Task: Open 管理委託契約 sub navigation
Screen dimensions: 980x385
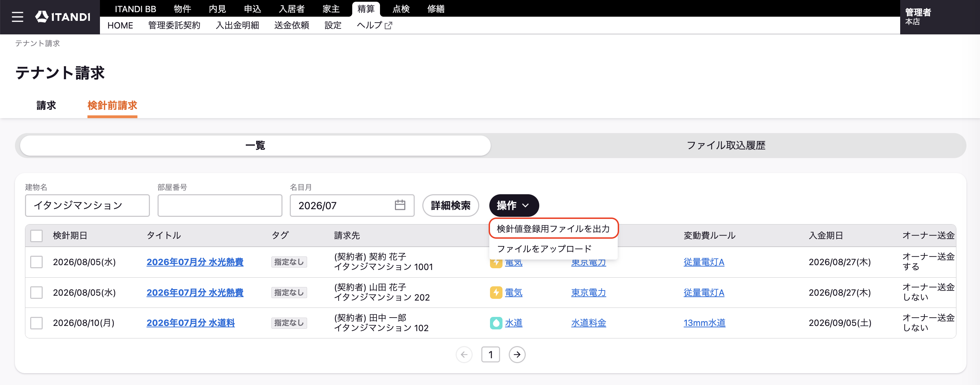Action: pos(174,25)
